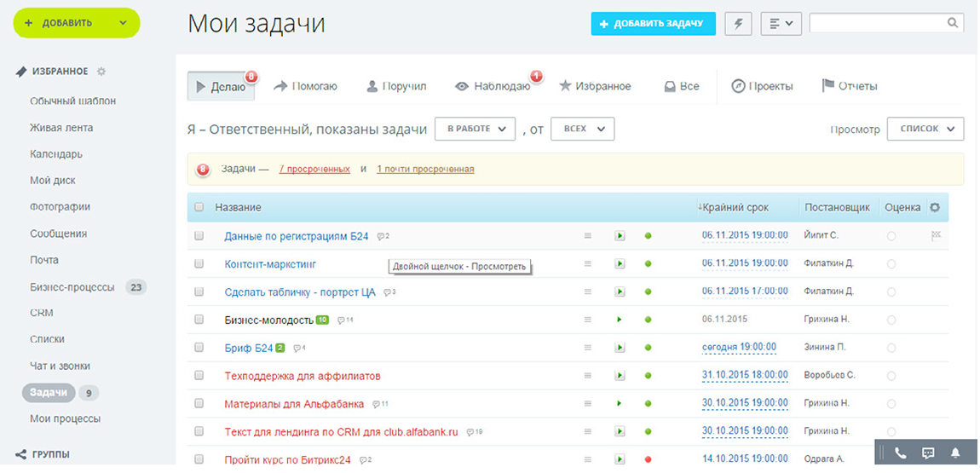Open the chat messages icon
Screen dimensions: 980x473
click(928, 453)
